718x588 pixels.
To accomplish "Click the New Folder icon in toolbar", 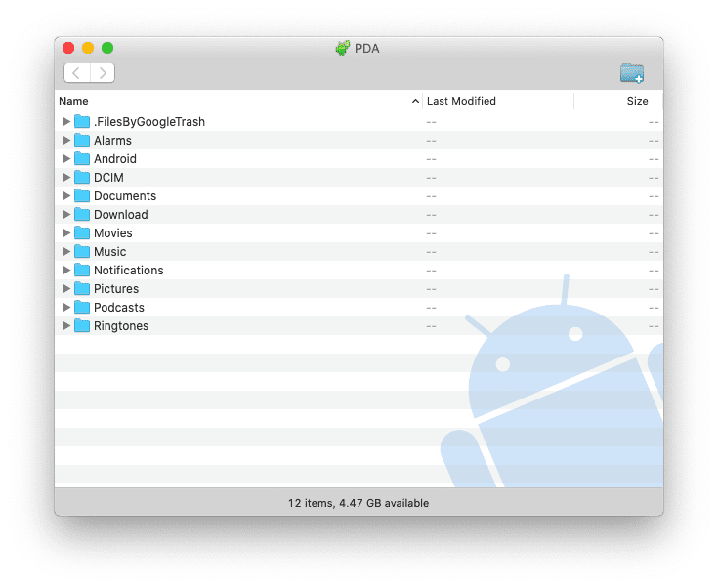I will pyautogui.click(x=632, y=73).
